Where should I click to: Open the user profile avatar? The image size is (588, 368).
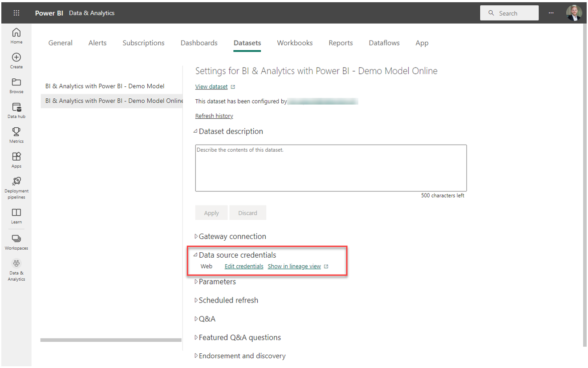click(574, 13)
